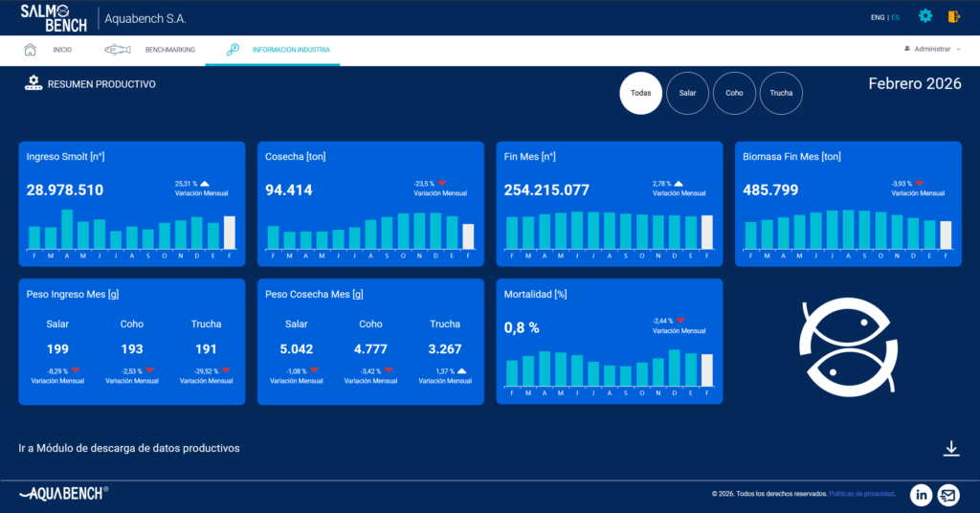
Task: Select the Trucha species filter
Action: pyautogui.click(x=781, y=94)
